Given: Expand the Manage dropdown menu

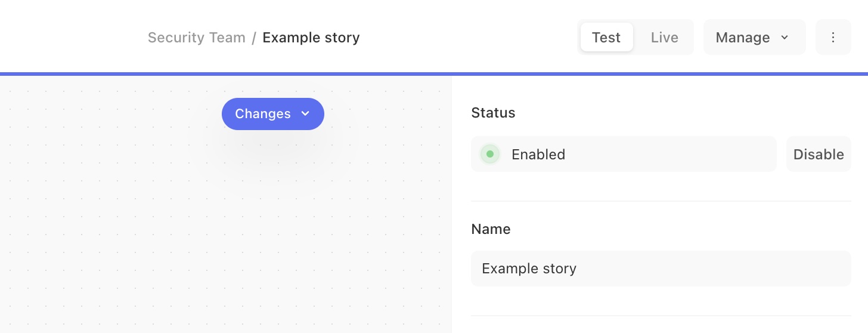Looking at the screenshot, I should click(x=754, y=37).
